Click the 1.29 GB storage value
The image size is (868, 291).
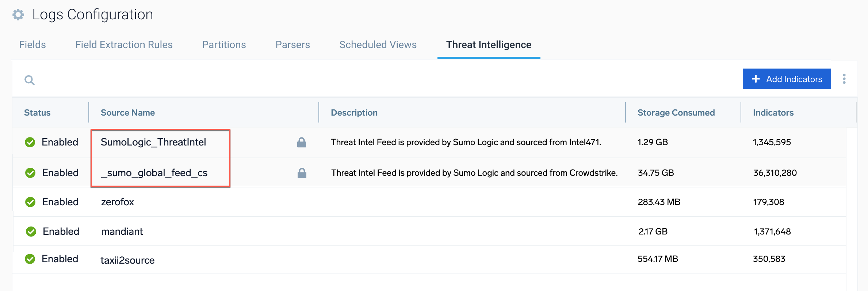click(x=653, y=142)
